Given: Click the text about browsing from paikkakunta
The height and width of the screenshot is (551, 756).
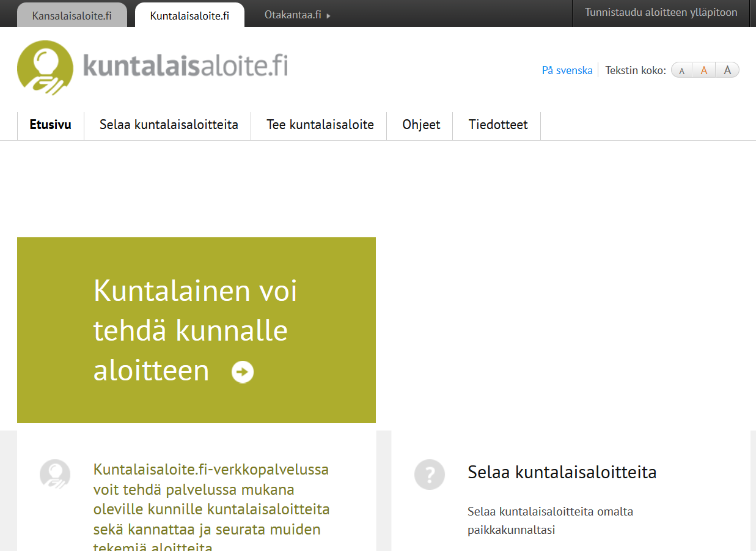Looking at the screenshot, I should click(x=551, y=520).
